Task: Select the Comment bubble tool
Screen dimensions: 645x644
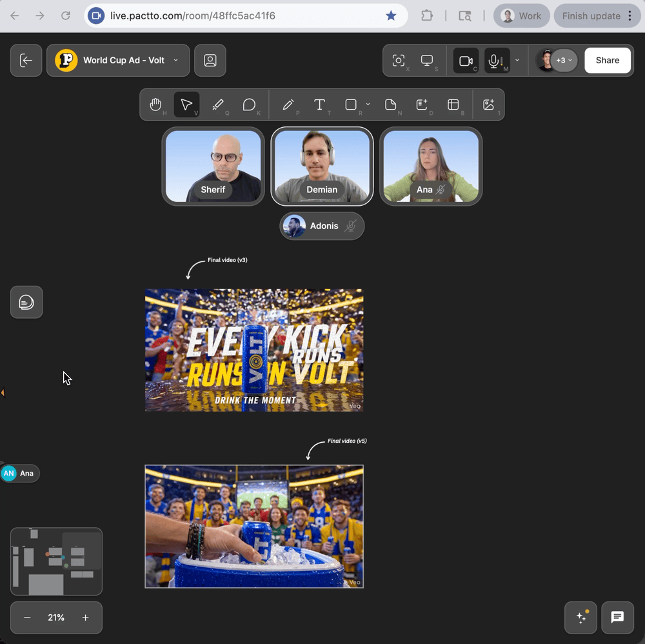Action: (x=249, y=105)
